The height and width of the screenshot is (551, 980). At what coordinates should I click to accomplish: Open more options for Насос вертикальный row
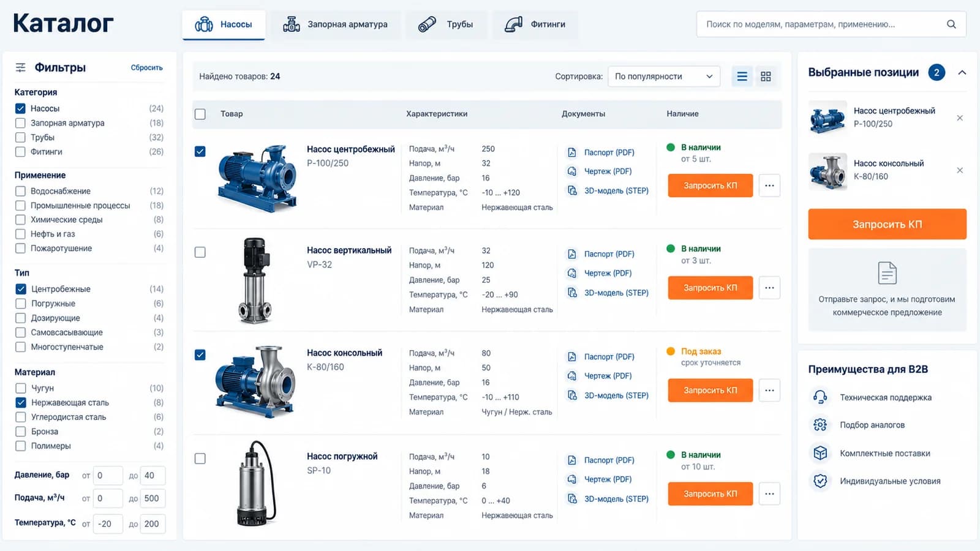[x=769, y=288]
